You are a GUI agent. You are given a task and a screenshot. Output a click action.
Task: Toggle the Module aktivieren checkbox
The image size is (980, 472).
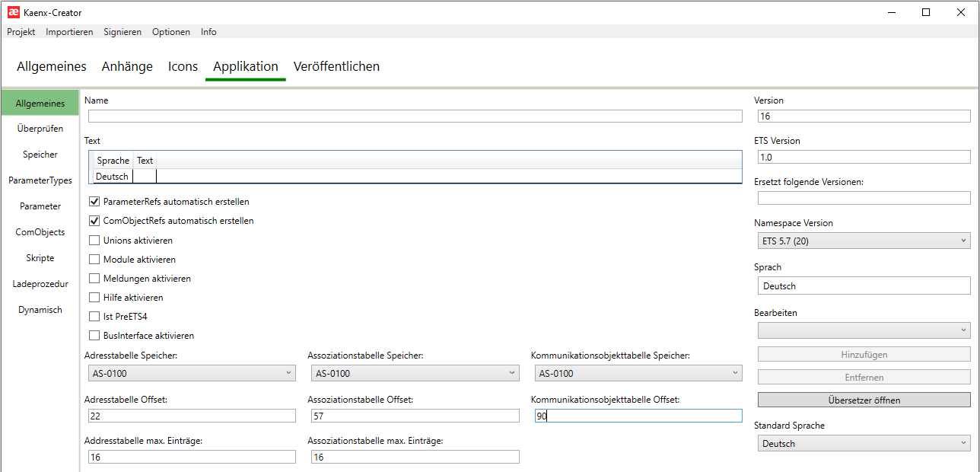tap(94, 260)
